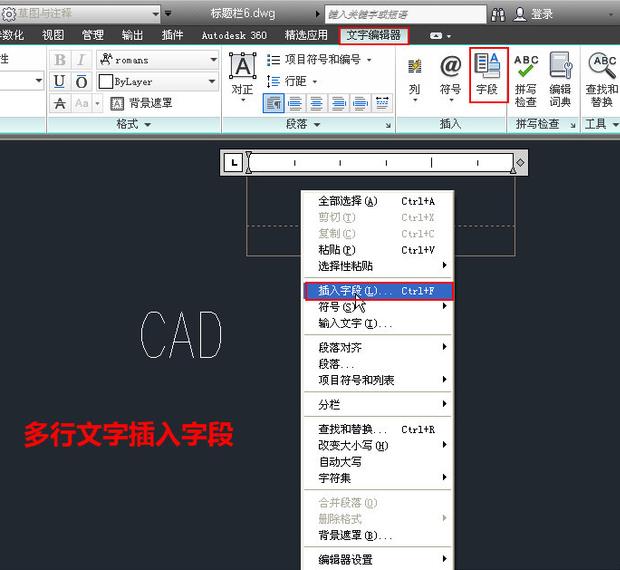Toggle Italic text formatting

[x=81, y=60]
